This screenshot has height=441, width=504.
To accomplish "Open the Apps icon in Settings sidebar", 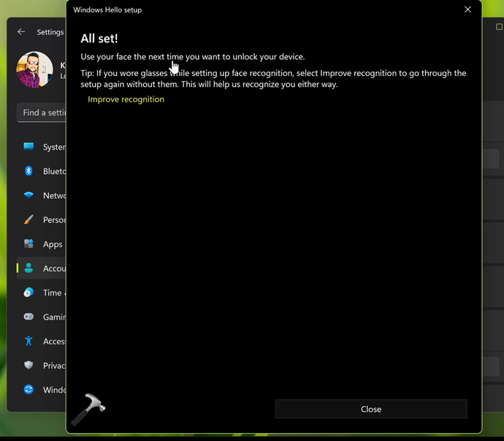I will point(28,244).
